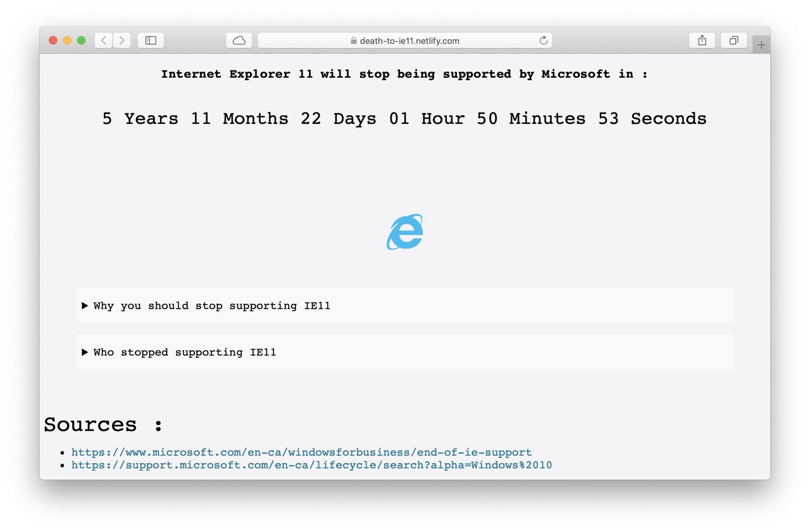
Task: Toggle the Safari sidebar button
Action: pyautogui.click(x=151, y=40)
